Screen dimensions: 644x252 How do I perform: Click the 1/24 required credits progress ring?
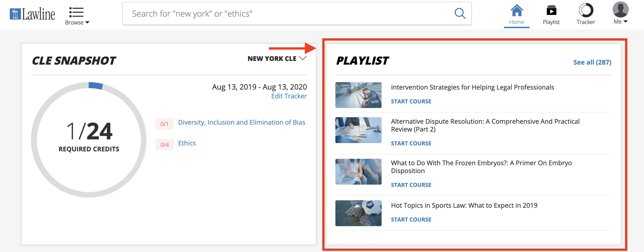pyautogui.click(x=89, y=140)
